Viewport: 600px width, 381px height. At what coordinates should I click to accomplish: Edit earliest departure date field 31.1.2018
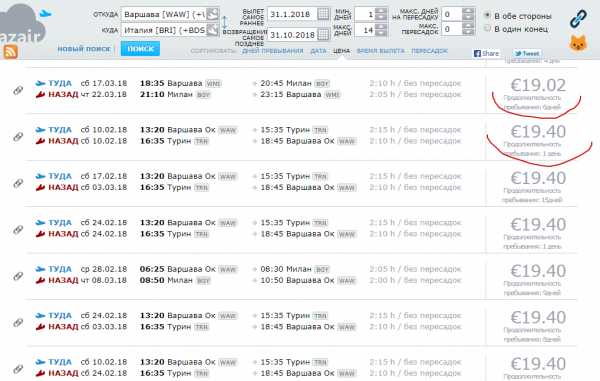pos(292,15)
